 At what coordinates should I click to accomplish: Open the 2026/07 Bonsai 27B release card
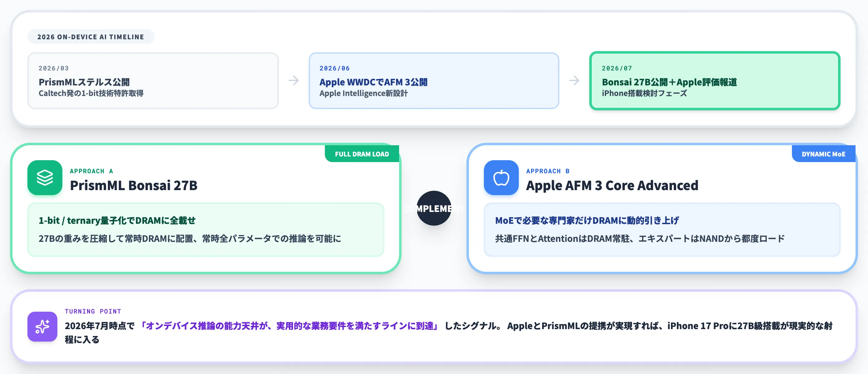[x=715, y=80]
